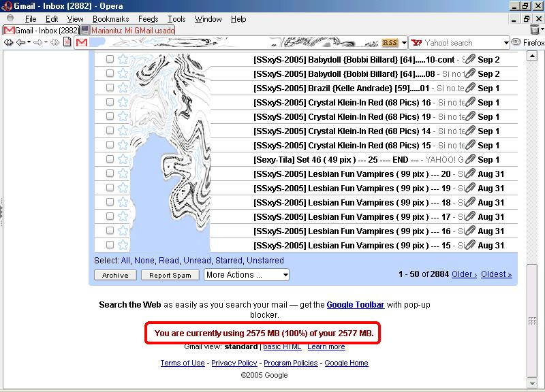The height and width of the screenshot is (392, 545).
Task: Click the Report Spam button
Action: click(x=170, y=275)
